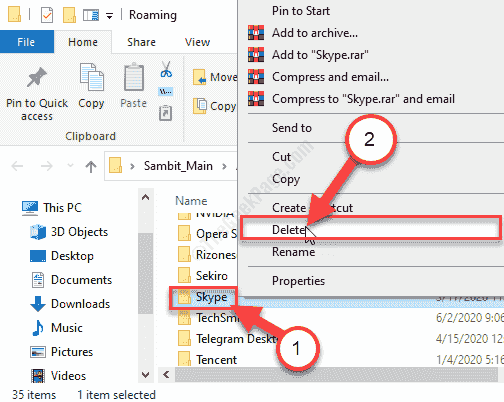The width and height of the screenshot is (504, 402).
Task: Select This PC in navigation pane
Action: coord(52,208)
